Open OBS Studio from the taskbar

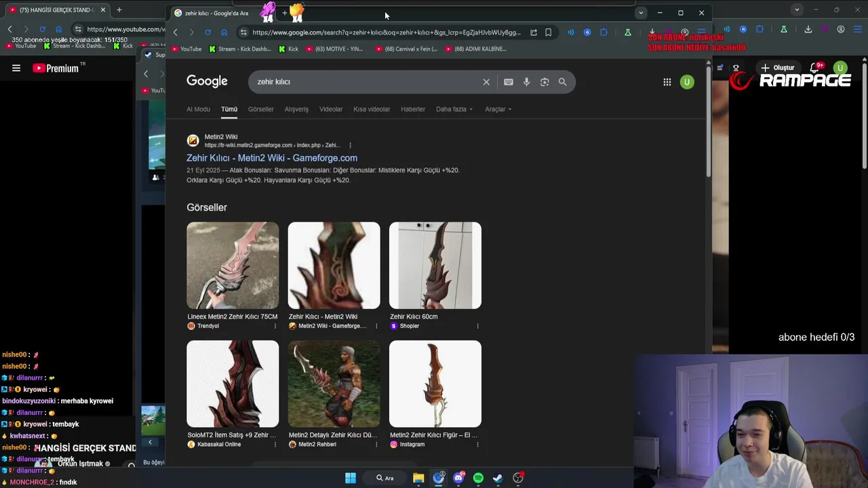(x=518, y=478)
